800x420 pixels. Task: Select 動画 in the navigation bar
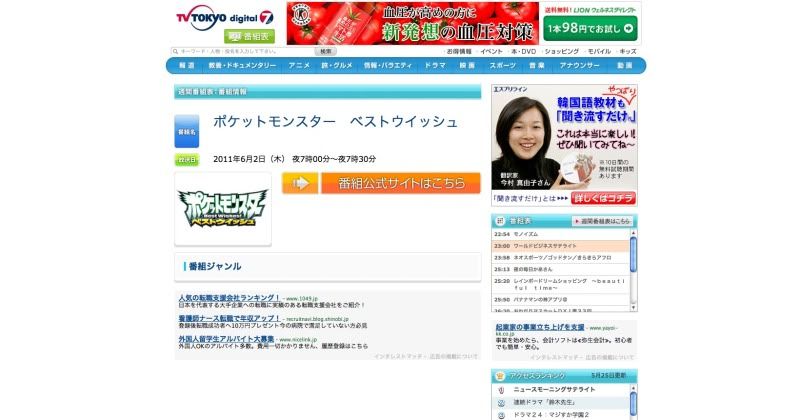624,65
